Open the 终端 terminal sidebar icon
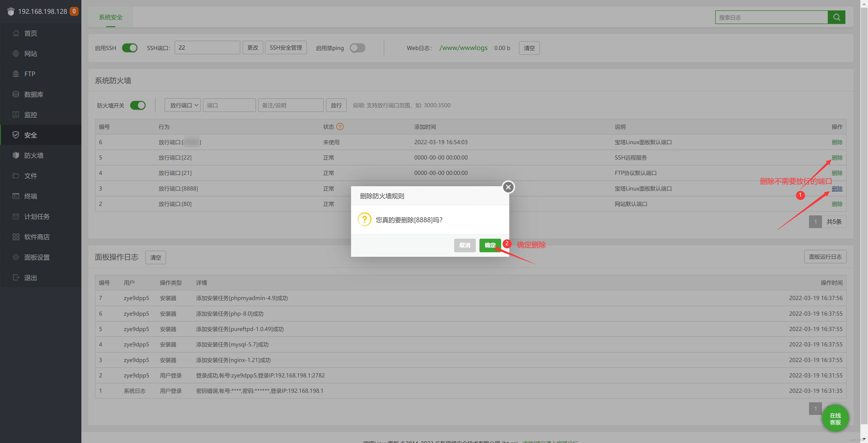The image size is (868, 443). pyautogui.click(x=16, y=196)
